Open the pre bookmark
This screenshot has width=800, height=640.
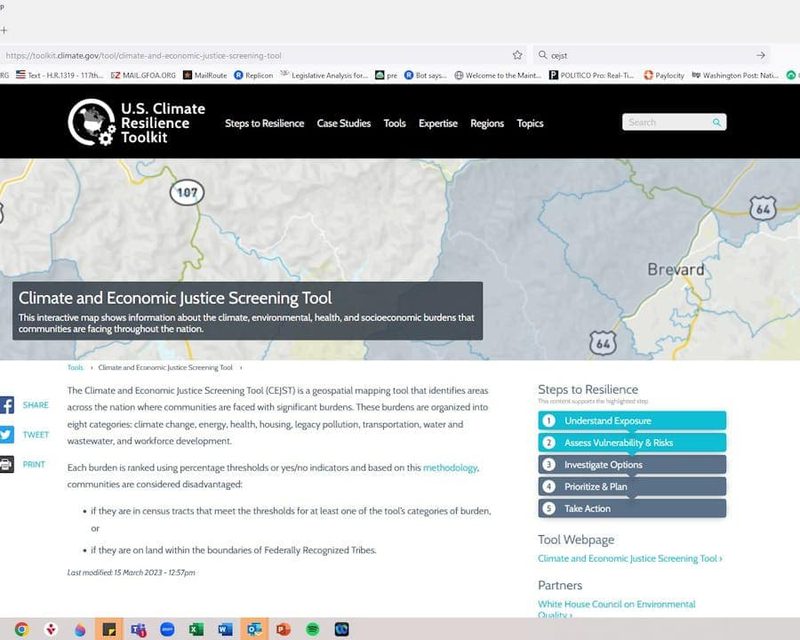tap(386, 75)
